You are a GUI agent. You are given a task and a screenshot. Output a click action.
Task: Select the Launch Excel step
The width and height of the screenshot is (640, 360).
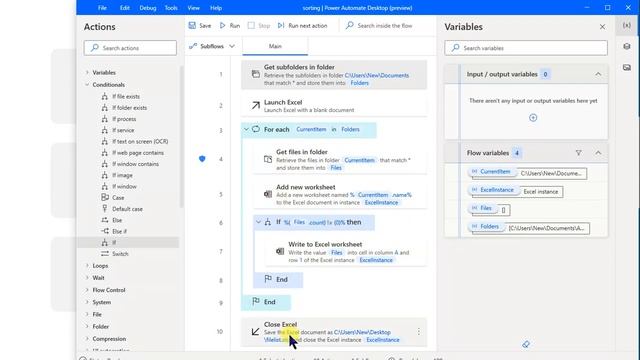point(334,106)
